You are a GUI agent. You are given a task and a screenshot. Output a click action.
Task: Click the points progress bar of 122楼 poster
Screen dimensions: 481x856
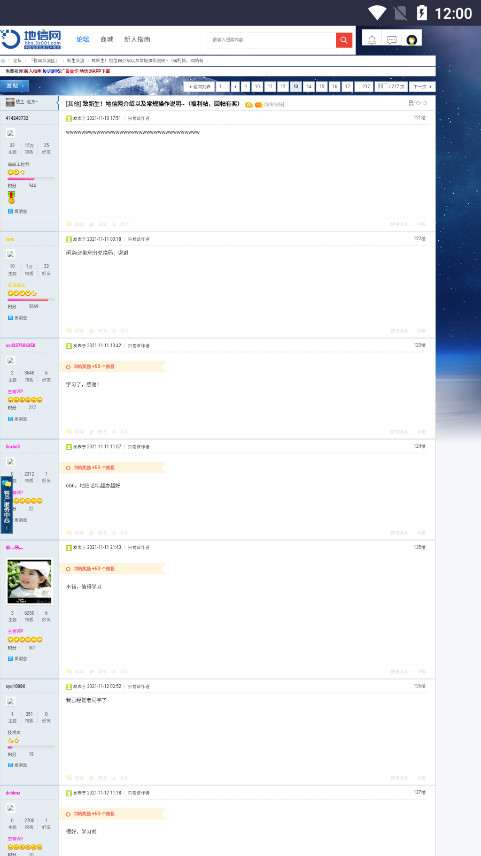(x=31, y=300)
